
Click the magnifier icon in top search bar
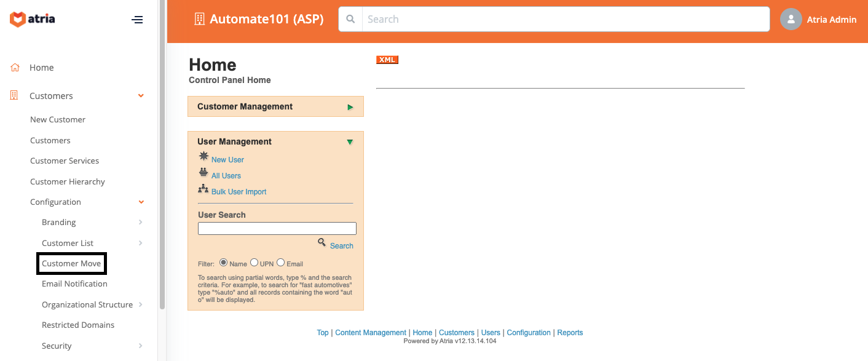tap(350, 19)
